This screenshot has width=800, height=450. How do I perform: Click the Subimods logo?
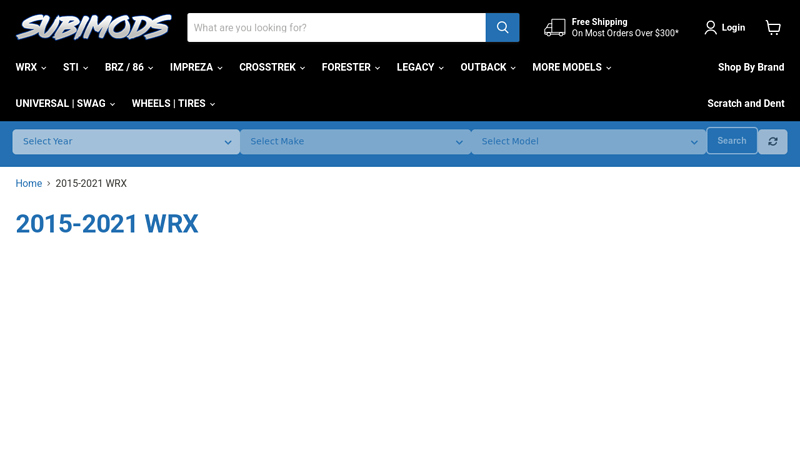pyautogui.click(x=94, y=27)
